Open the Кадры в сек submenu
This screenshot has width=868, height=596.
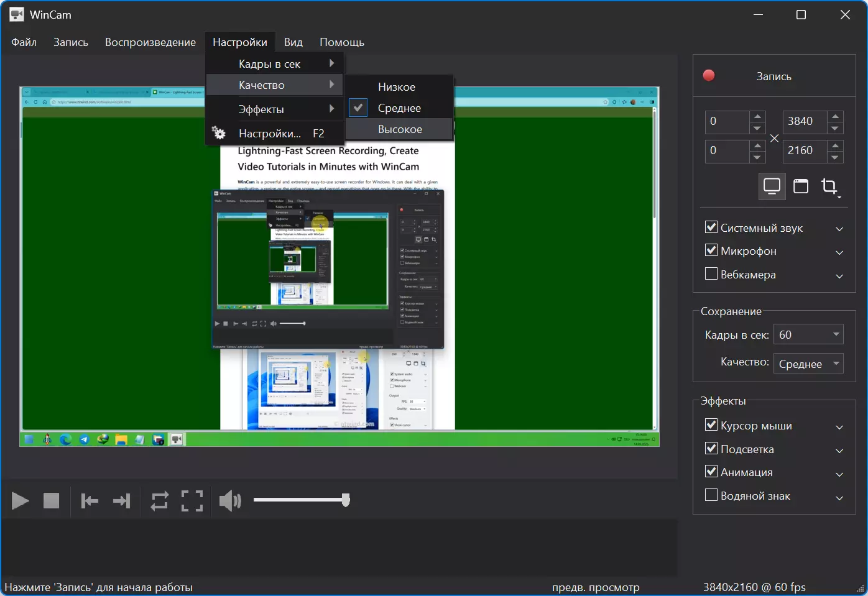pos(274,63)
